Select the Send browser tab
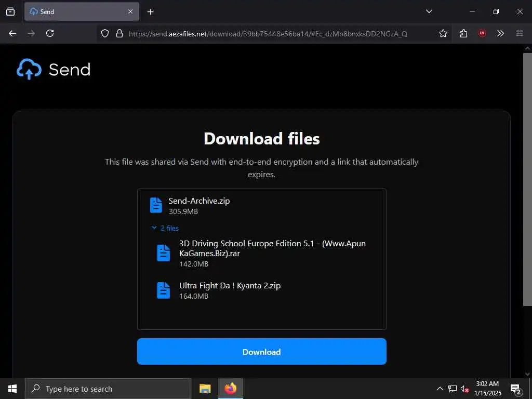Image resolution: width=532 pixels, height=399 pixels. [x=82, y=11]
